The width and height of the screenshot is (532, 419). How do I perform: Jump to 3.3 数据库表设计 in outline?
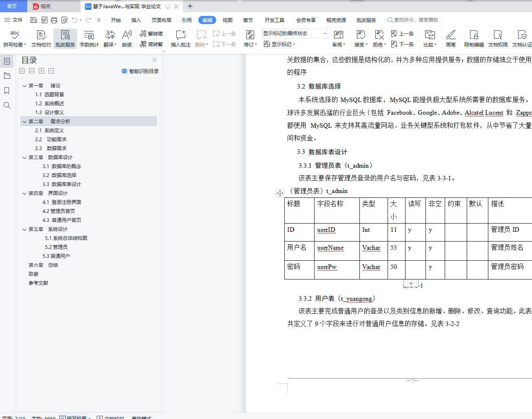click(62, 184)
